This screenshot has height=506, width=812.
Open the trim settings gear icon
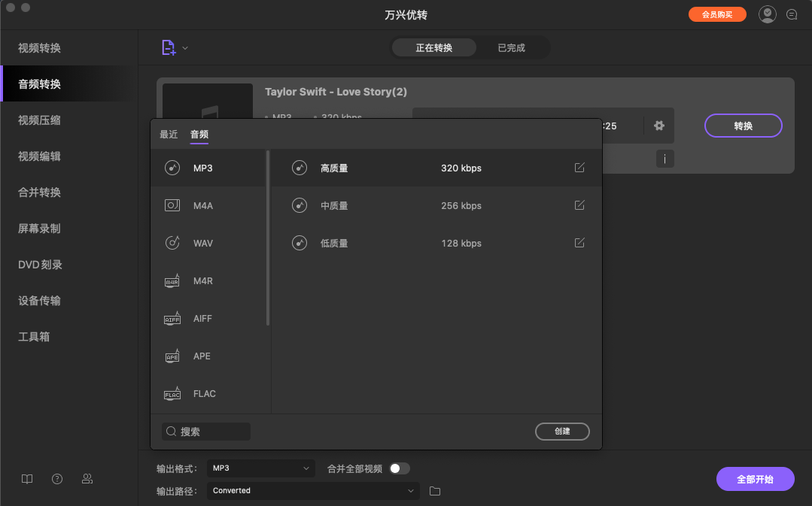[x=658, y=126]
